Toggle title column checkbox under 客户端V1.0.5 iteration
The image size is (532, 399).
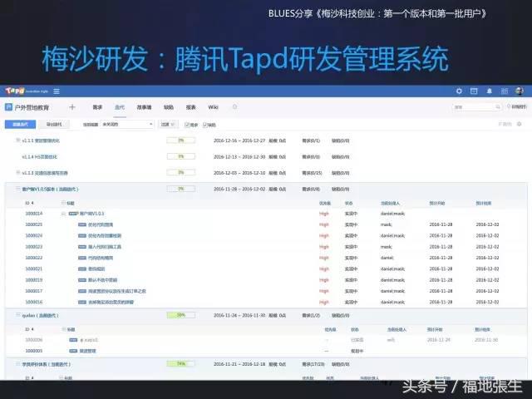click(x=63, y=203)
